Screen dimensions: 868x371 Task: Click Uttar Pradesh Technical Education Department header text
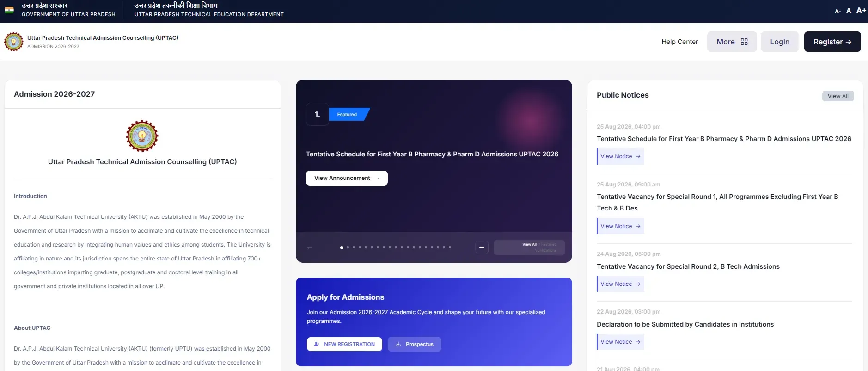pos(209,14)
